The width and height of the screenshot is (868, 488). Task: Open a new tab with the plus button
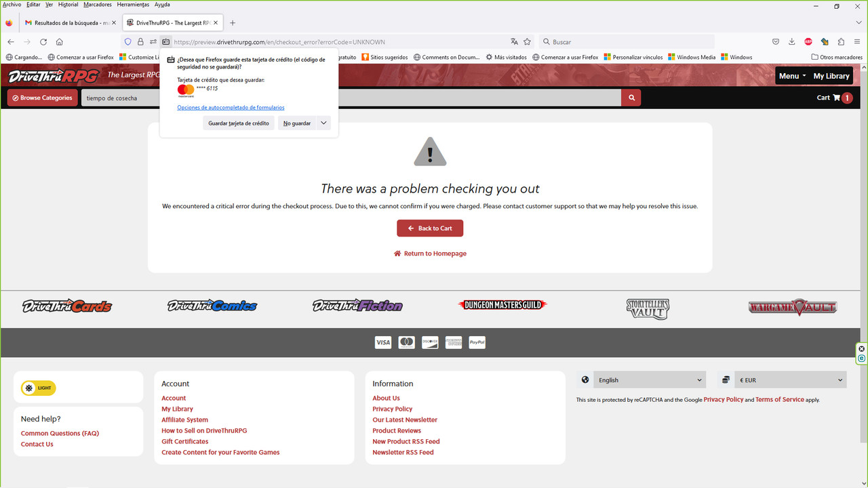point(233,22)
